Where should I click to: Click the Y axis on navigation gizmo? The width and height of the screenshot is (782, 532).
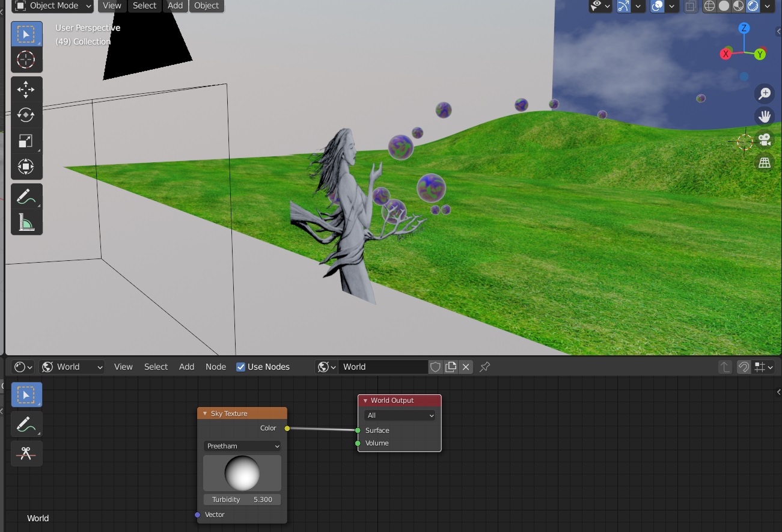pyautogui.click(x=760, y=54)
